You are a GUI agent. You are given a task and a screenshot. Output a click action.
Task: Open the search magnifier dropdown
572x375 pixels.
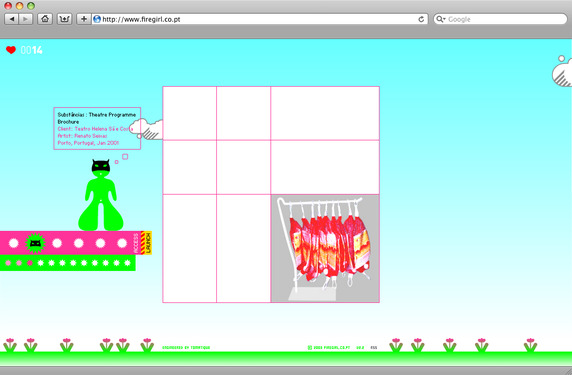pos(441,19)
